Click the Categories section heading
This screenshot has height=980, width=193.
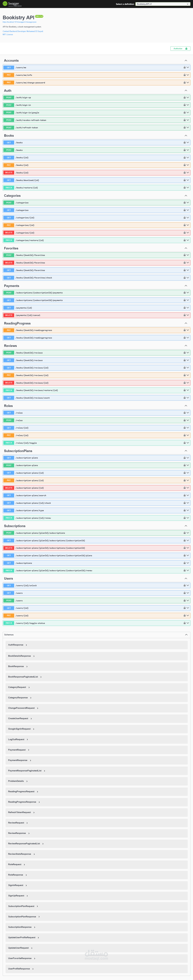pos(12,195)
